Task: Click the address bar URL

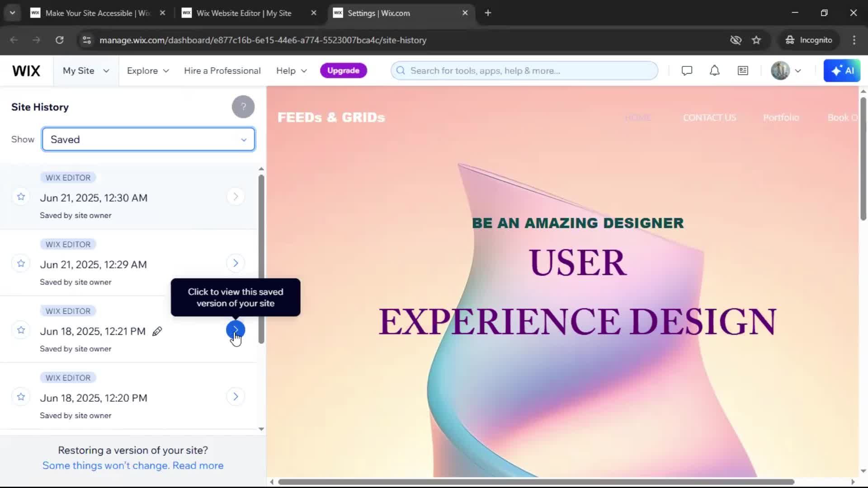Action: tap(263, 40)
